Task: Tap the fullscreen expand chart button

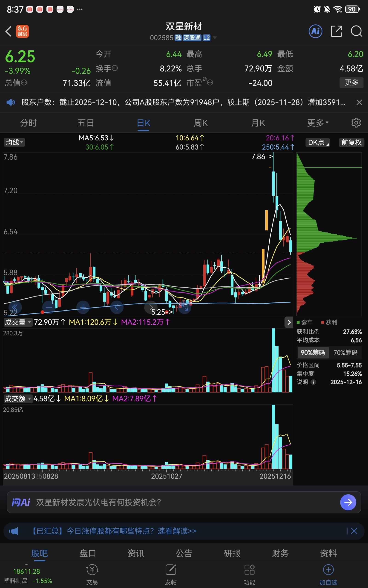Action: click(x=185, y=307)
